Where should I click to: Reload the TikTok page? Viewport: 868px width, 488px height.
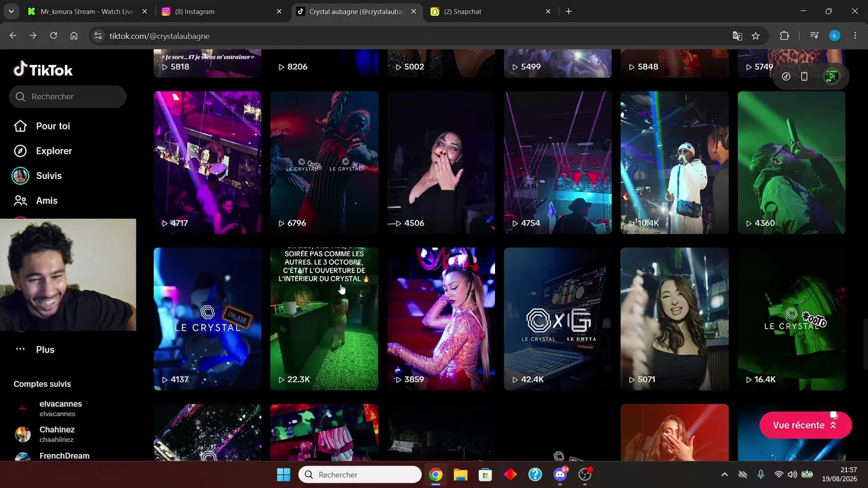[53, 36]
